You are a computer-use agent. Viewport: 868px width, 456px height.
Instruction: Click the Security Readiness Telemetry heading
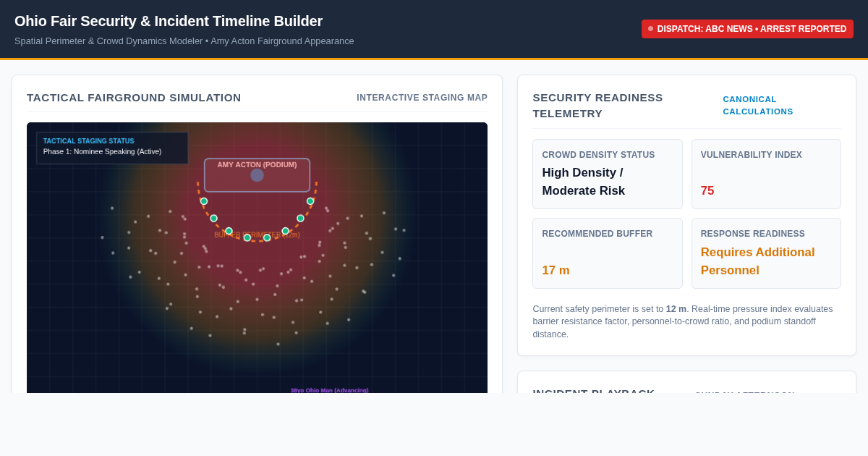[597, 106]
